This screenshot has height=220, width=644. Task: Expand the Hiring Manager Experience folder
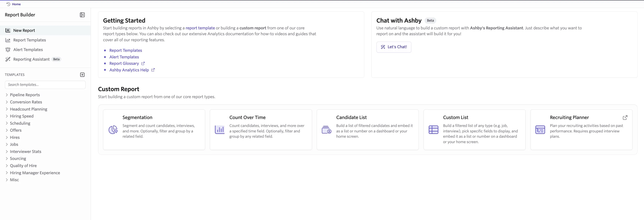click(7, 173)
